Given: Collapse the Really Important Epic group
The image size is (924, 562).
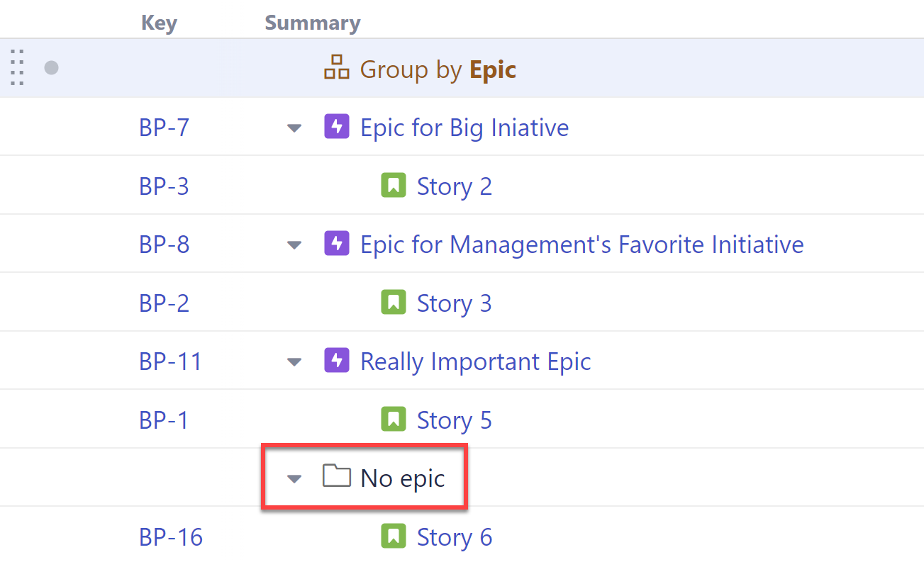Looking at the screenshot, I should click(294, 361).
